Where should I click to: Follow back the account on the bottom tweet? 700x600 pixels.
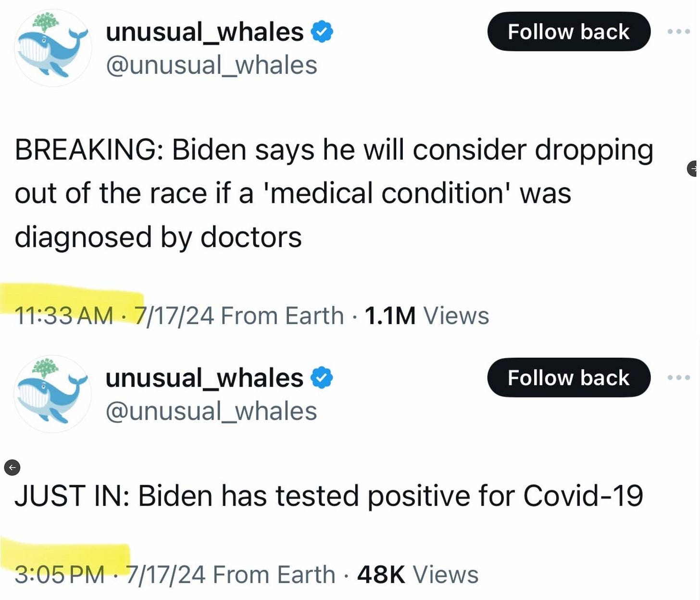coord(569,378)
